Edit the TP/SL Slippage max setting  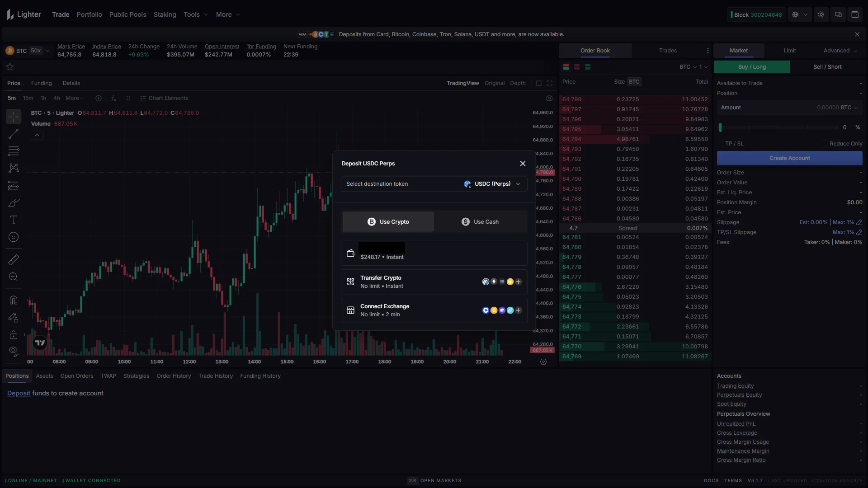click(859, 232)
